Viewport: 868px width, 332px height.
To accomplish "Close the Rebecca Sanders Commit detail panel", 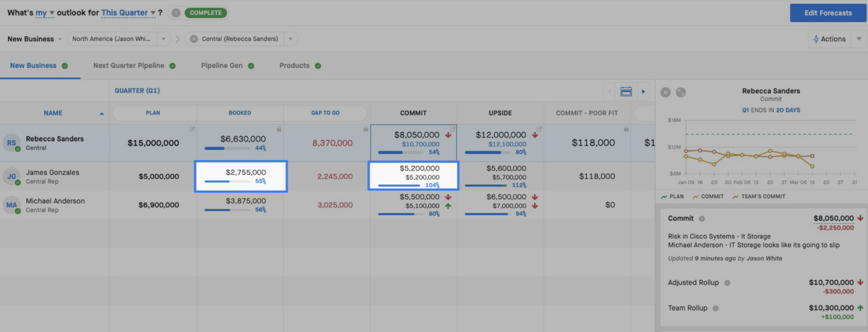I will tap(665, 92).
